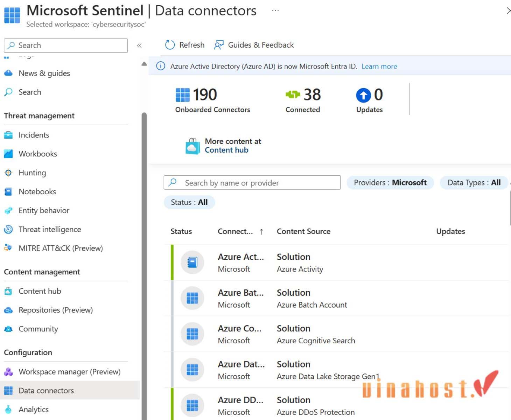Click the Azure DDoS Protection connector icon
This screenshot has width=511, height=420.
tap(192, 405)
